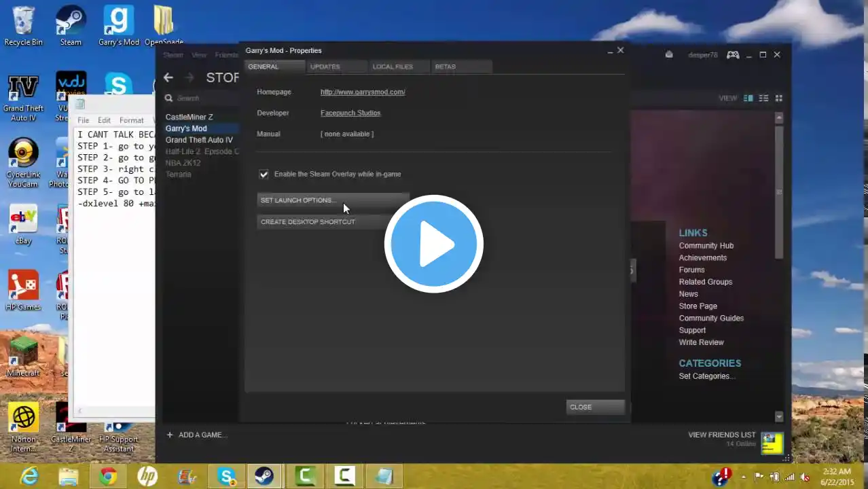Select the Norton Internet desktop icon
Viewport: 868px width, 489px height.
coord(23,428)
